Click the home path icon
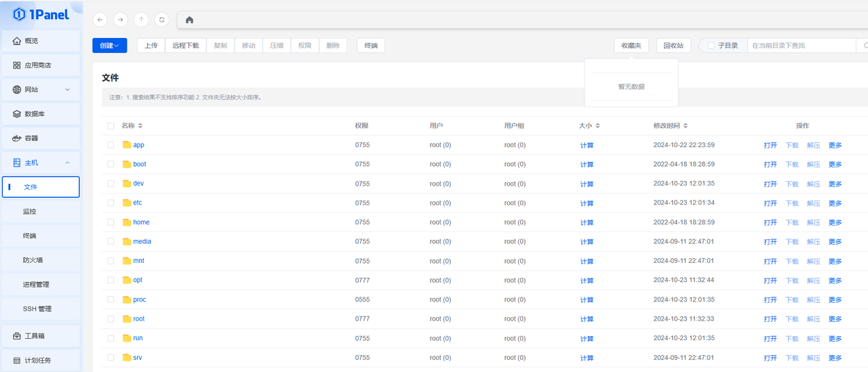The image size is (868, 372). point(189,20)
